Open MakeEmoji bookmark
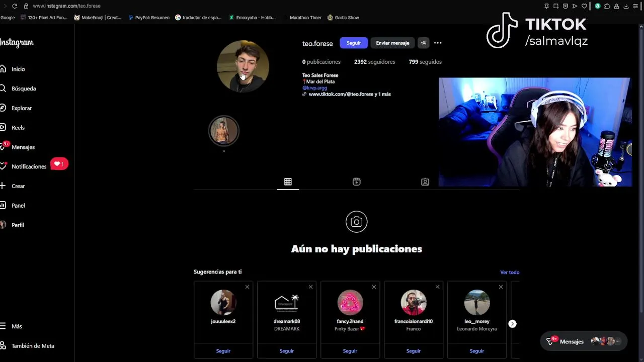 [x=98, y=18]
